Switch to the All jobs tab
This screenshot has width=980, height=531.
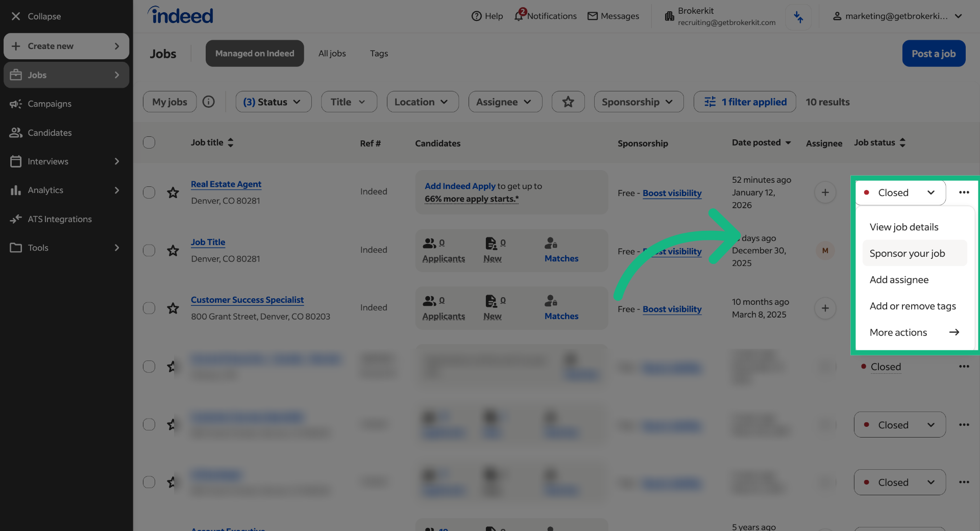(x=332, y=53)
